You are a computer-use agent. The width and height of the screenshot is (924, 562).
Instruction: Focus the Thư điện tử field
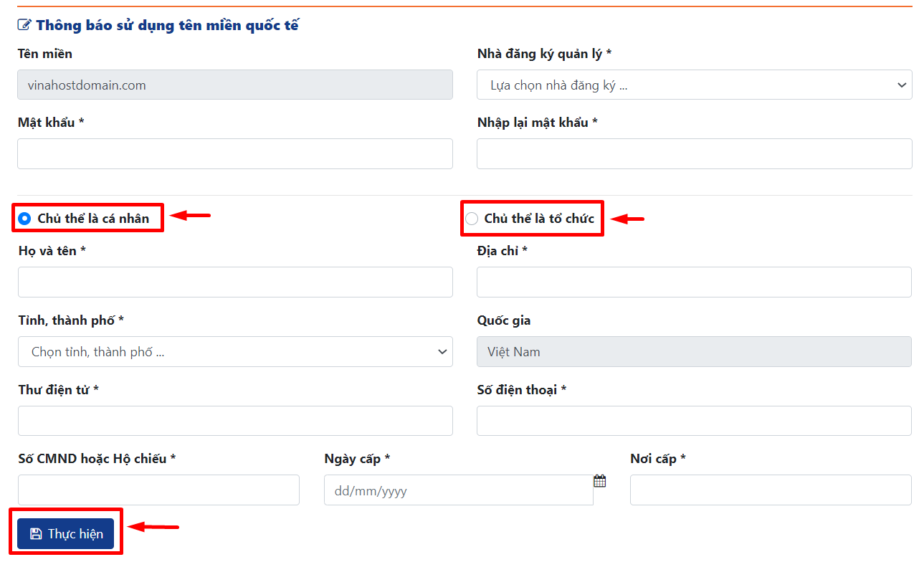click(235, 421)
